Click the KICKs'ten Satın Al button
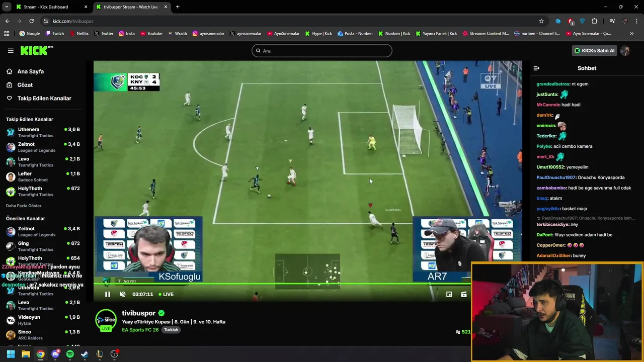 (x=594, y=50)
